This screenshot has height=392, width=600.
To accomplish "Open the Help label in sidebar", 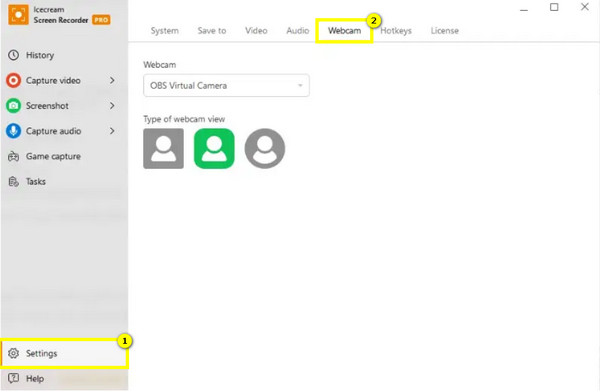I will (x=35, y=379).
